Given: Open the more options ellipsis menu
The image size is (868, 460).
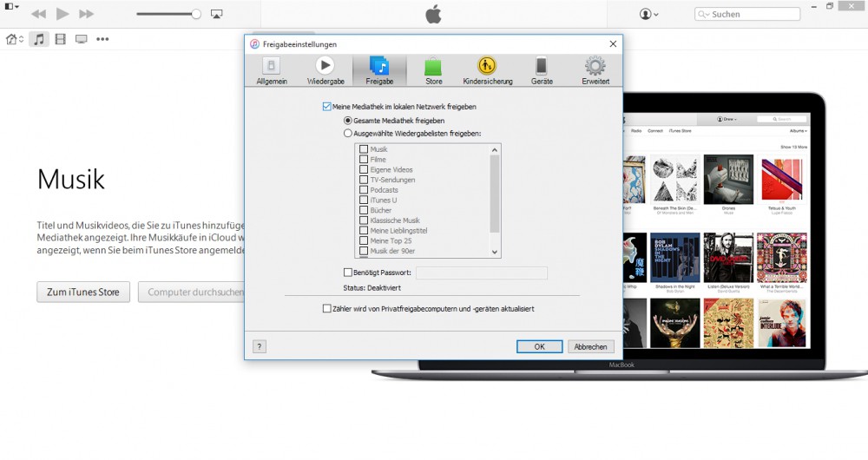Looking at the screenshot, I should coord(102,39).
